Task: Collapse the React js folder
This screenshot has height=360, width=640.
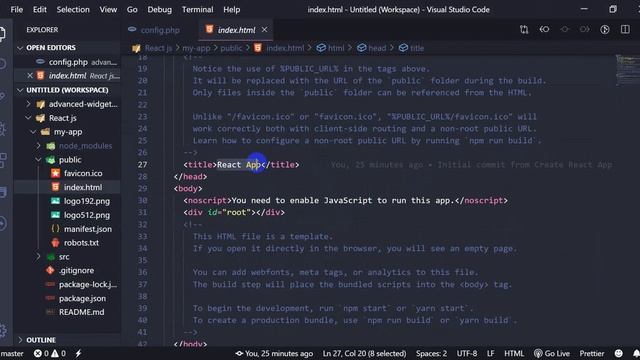Action: [28, 118]
